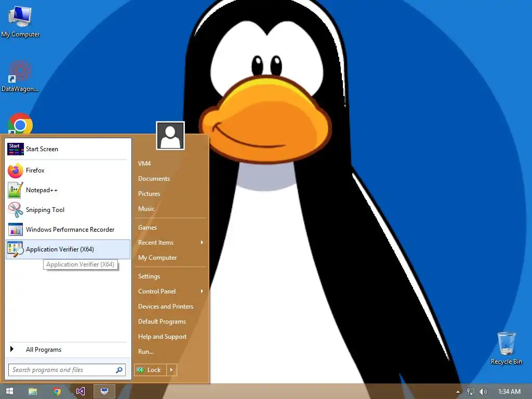
Task: Open File Explorer from the taskbar
Action: pyautogui.click(x=33, y=391)
